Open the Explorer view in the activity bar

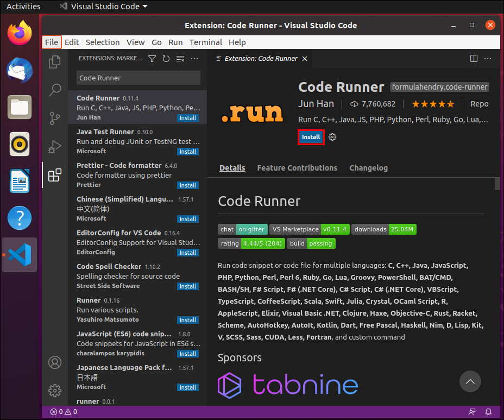[x=55, y=62]
